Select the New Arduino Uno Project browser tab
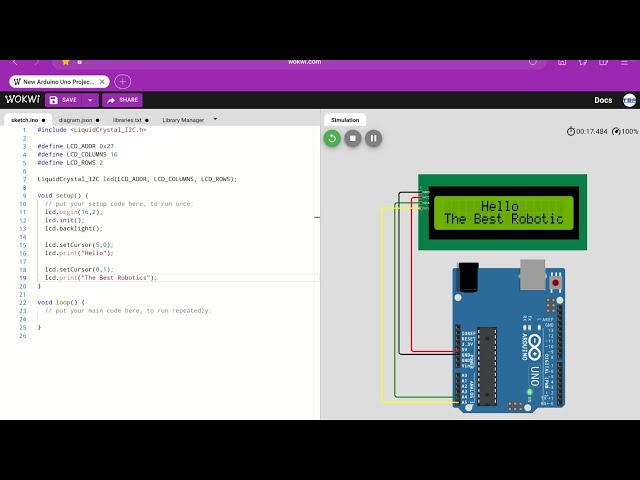Viewport: 640px width, 480px height. [59, 82]
